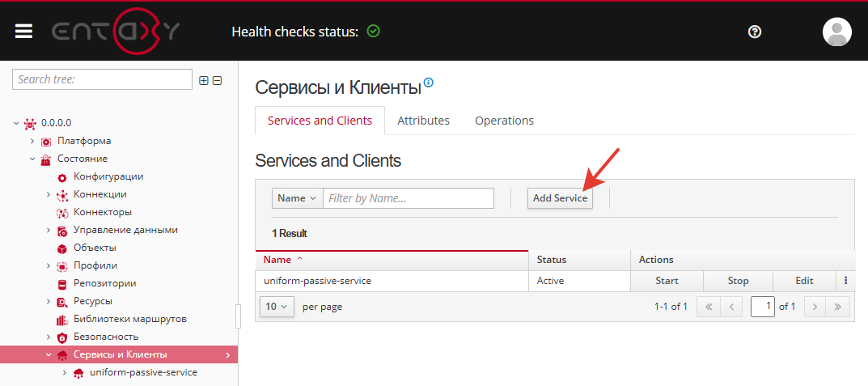Switch to the Attributes tab
This screenshot has height=386, width=868.
click(423, 121)
